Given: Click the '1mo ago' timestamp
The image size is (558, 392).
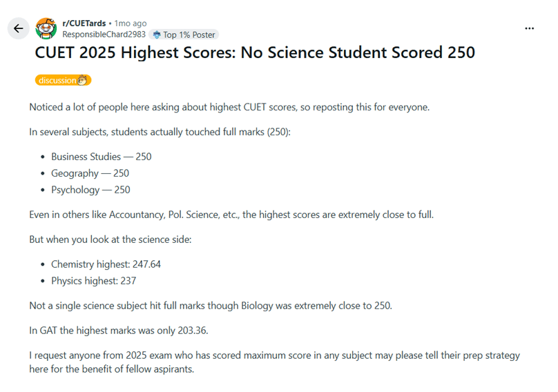Looking at the screenshot, I should pyautogui.click(x=131, y=23).
